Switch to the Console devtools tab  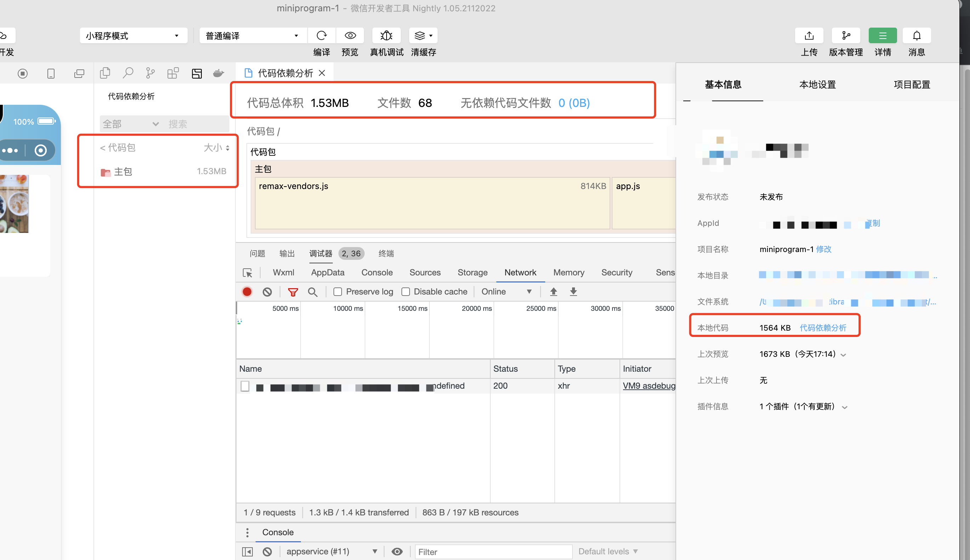[x=377, y=272]
